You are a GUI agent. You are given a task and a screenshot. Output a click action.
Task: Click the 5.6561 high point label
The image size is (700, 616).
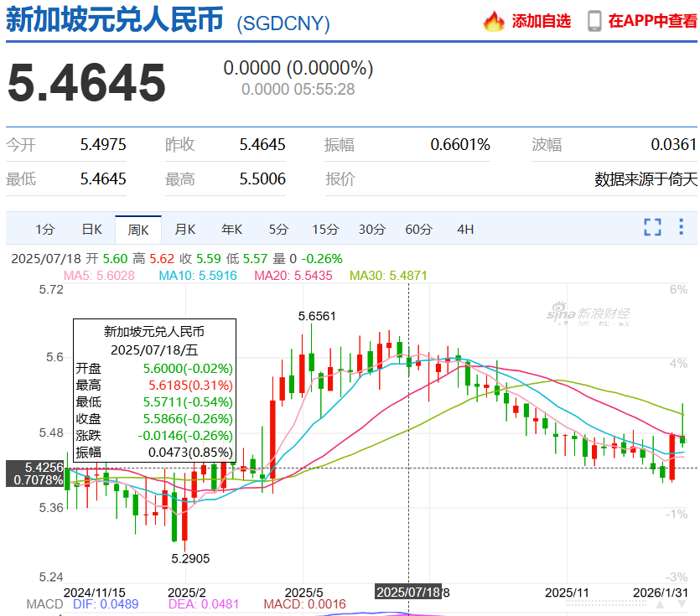pos(320,316)
